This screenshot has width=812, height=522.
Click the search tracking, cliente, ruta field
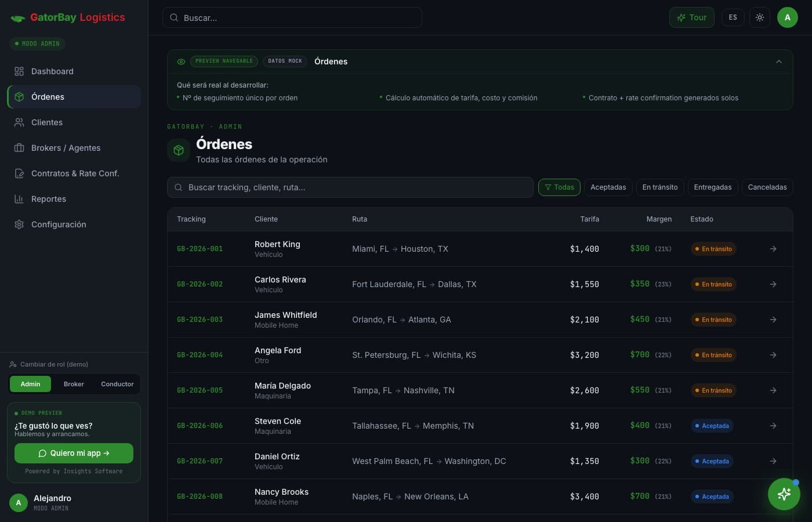pos(350,187)
